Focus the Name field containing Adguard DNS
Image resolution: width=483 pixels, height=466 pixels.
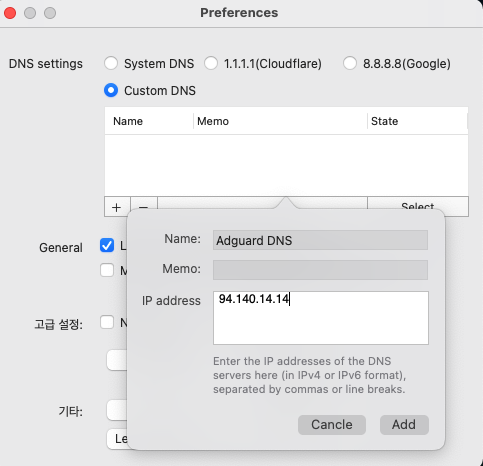[x=320, y=240]
